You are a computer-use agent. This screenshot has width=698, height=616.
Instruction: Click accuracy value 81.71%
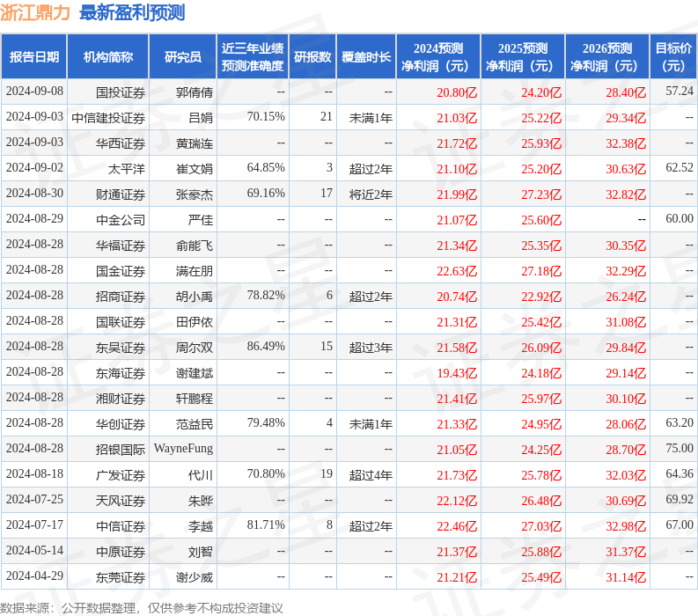pyautogui.click(x=266, y=524)
